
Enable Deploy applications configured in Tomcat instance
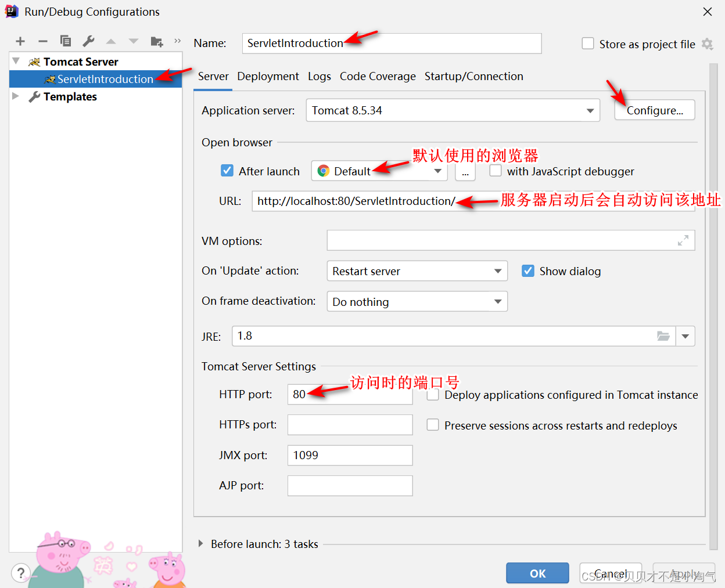point(433,395)
